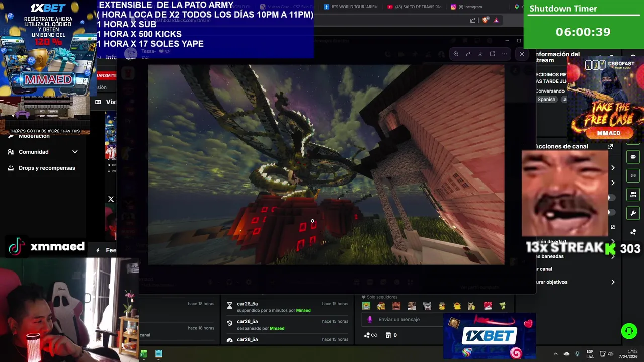Open the taskbar volume control

coord(610,354)
